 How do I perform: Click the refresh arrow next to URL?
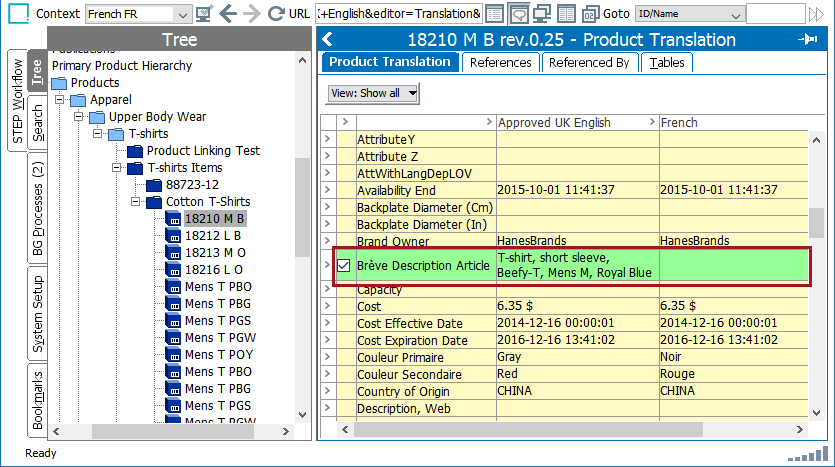tap(274, 14)
